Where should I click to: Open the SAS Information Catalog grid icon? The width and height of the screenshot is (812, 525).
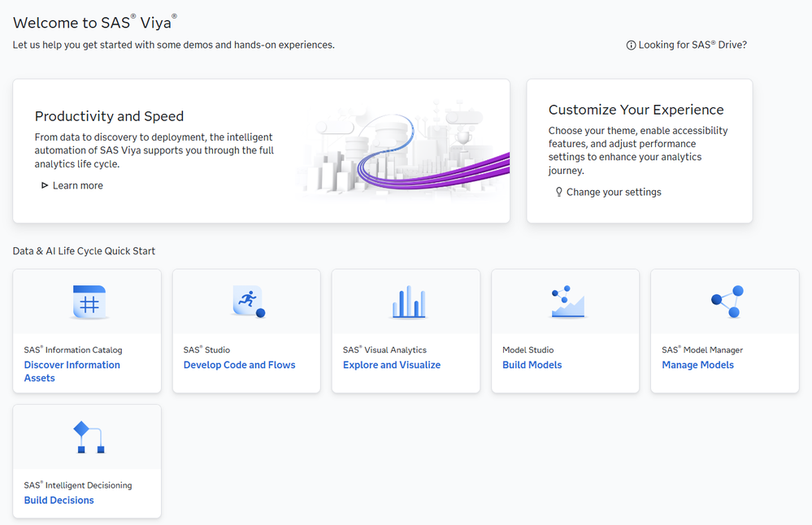89,302
